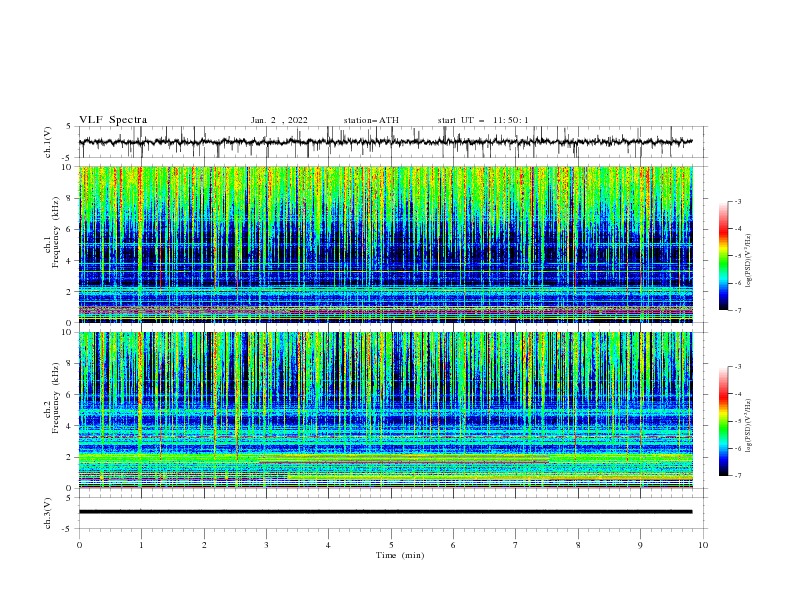Click the 'start UT = 11:50:1' label
The image size is (792, 612).
click(x=483, y=120)
